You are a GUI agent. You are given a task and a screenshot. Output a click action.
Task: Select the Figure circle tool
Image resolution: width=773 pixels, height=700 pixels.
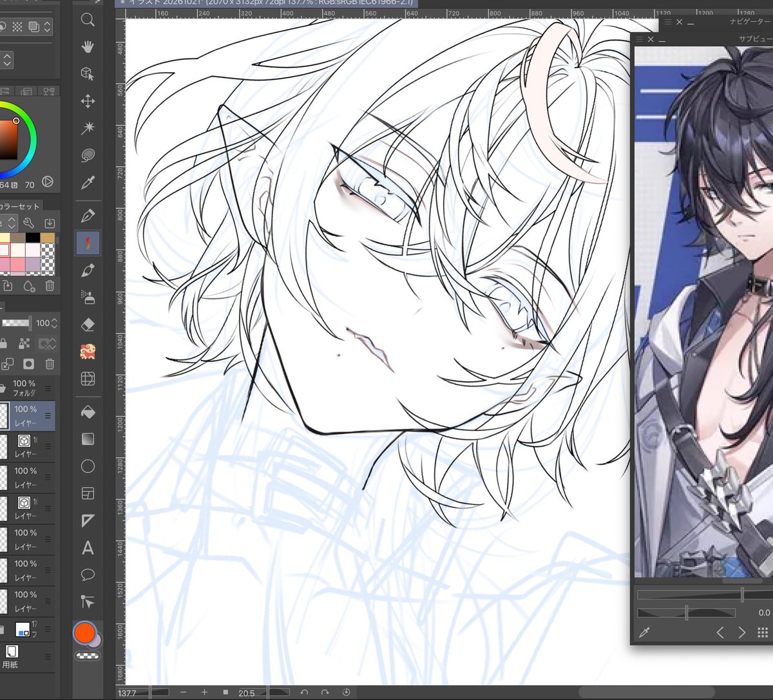(88, 466)
